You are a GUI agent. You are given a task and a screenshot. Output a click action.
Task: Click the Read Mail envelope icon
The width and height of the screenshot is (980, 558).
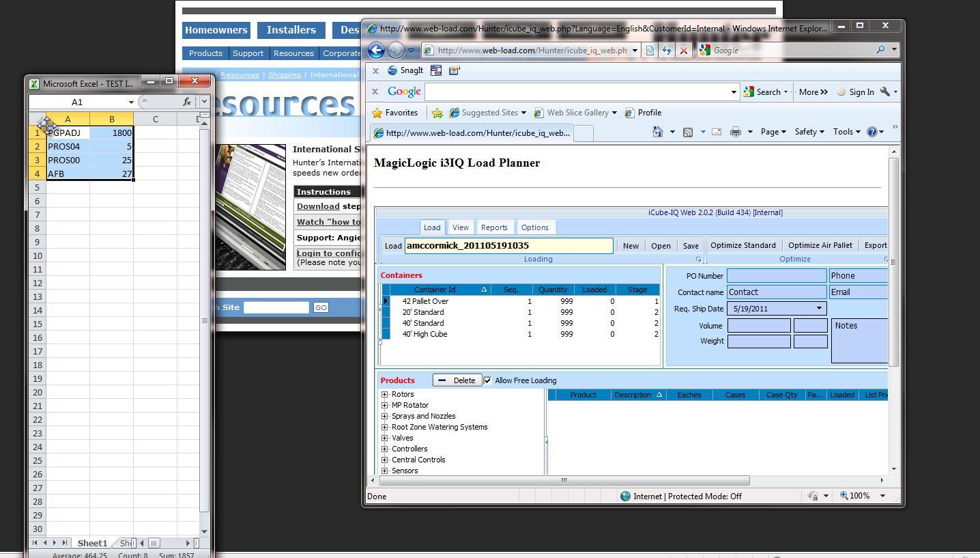click(x=717, y=132)
